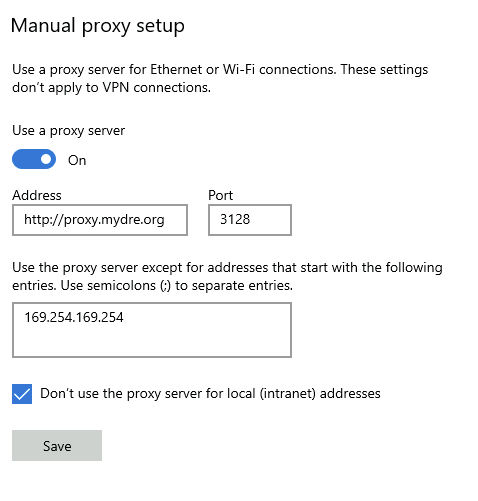
Task: Click the Save button
Action: pos(57,445)
